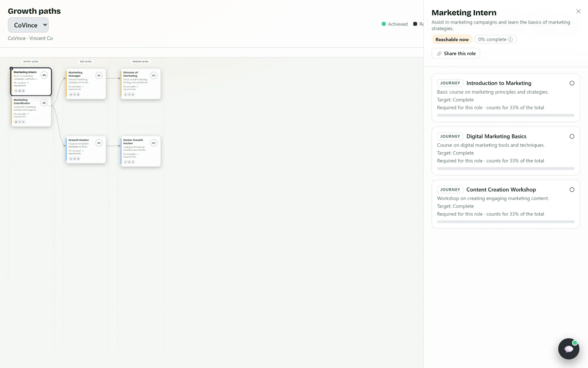Select the Growth Hacker role card
The width and height of the screenshot is (588, 368).
pos(86,150)
